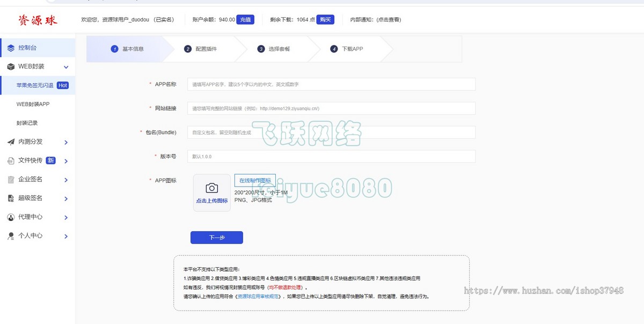Click the 内测分发 paper plane icon
This screenshot has width=644, height=324.
tap(11, 142)
